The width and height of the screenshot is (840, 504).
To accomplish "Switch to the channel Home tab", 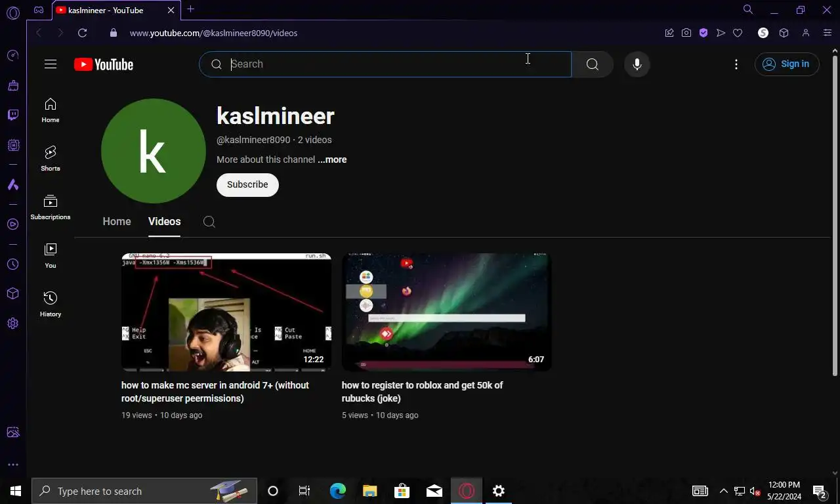I will [117, 222].
